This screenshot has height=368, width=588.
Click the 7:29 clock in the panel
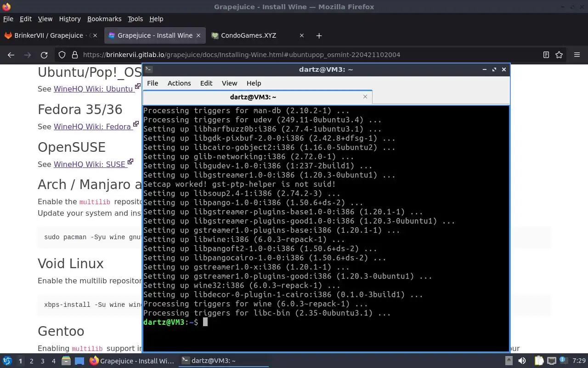579,361
